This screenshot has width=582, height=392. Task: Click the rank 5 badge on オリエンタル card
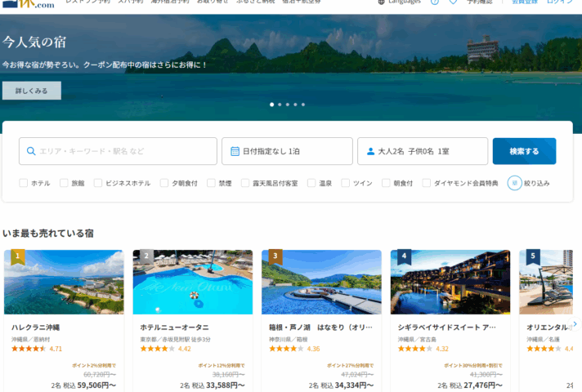point(533,256)
